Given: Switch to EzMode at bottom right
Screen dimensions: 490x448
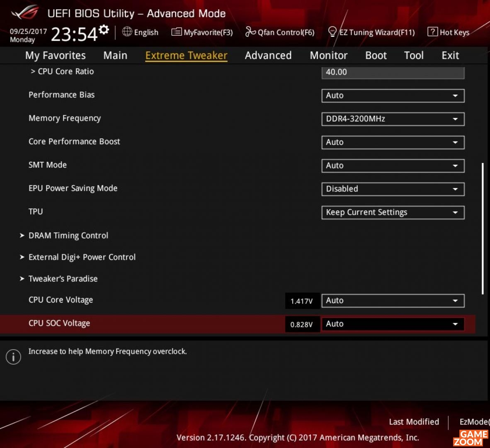Looking at the screenshot, I should (x=474, y=422).
